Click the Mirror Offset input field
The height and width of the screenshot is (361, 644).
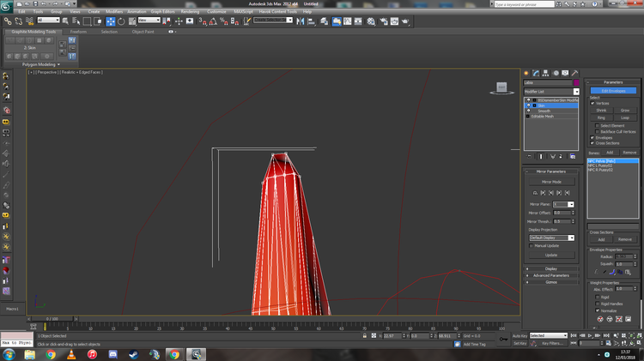point(562,213)
